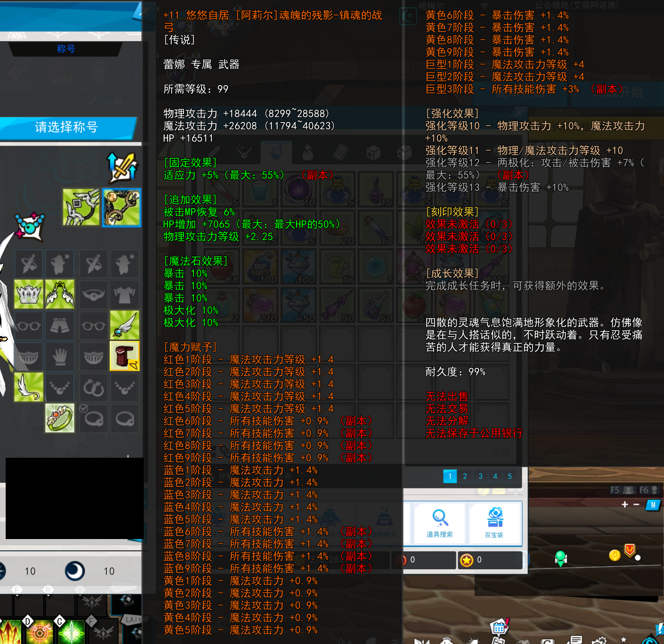This screenshot has height=644, width=664.
Task: Click the white curled feather accessory slot
Action: (29, 387)
